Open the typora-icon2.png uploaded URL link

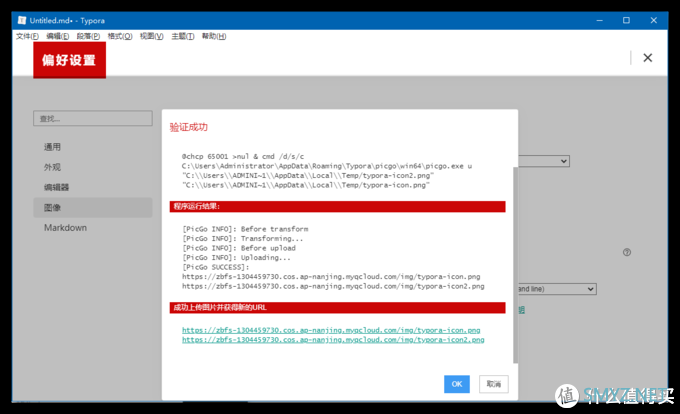tap(333, 339)
